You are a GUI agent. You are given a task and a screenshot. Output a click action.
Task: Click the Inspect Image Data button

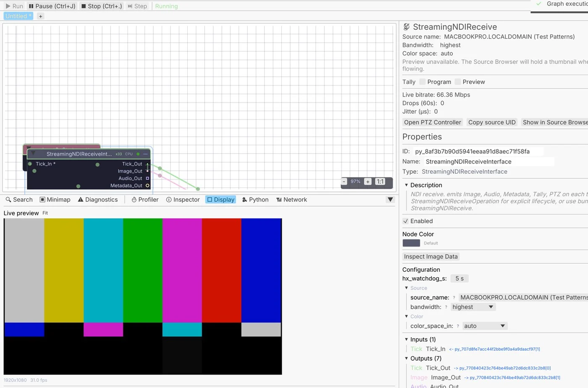(x=430, y=257)
